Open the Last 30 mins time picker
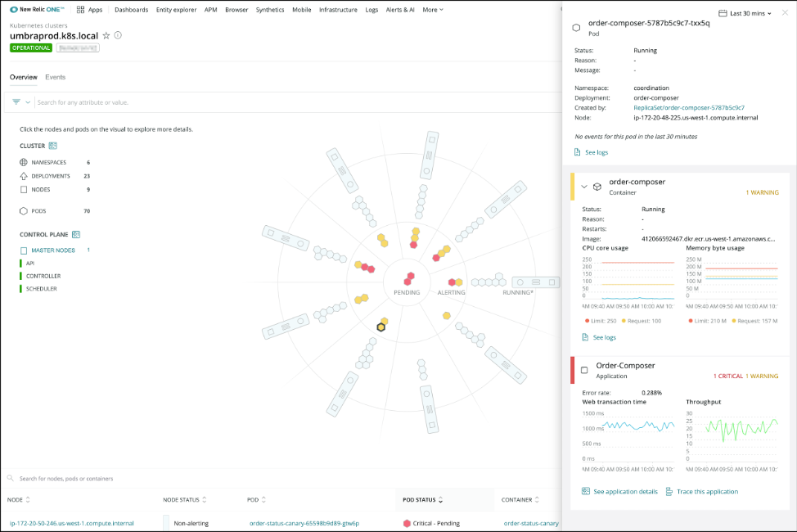Image resolution: width=797 pixels, height=532 pixels. (745, 13)
